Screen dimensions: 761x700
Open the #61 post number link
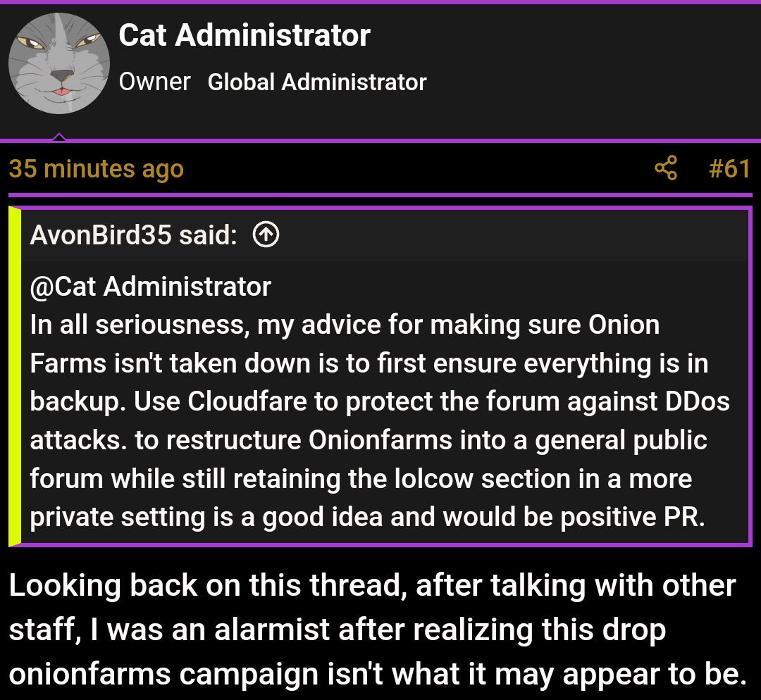click(x=729, y=169)
